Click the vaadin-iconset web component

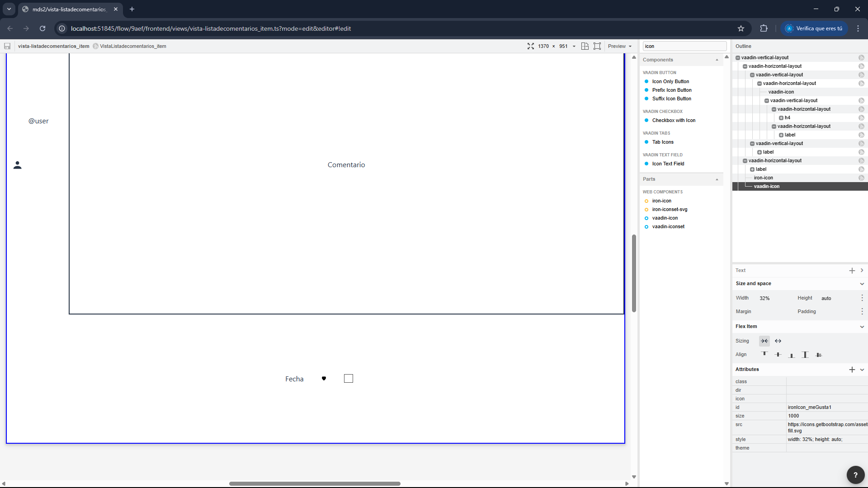(x=668, y=226)
